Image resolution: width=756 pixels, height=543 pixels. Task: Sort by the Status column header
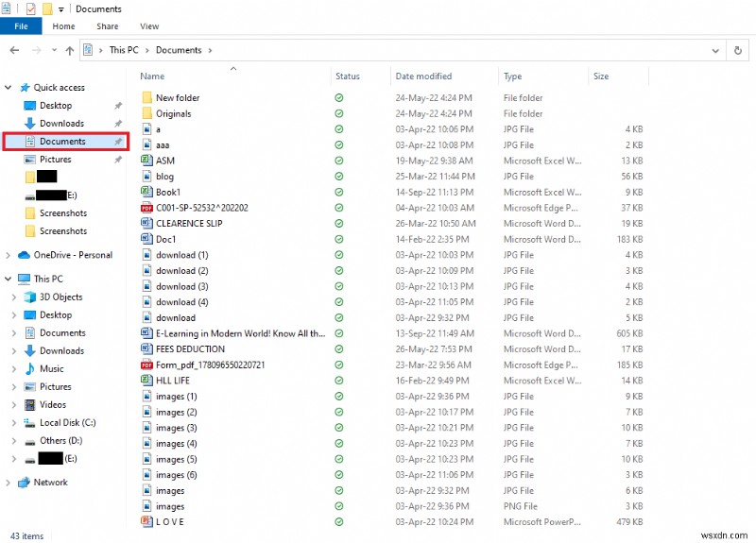348,76
